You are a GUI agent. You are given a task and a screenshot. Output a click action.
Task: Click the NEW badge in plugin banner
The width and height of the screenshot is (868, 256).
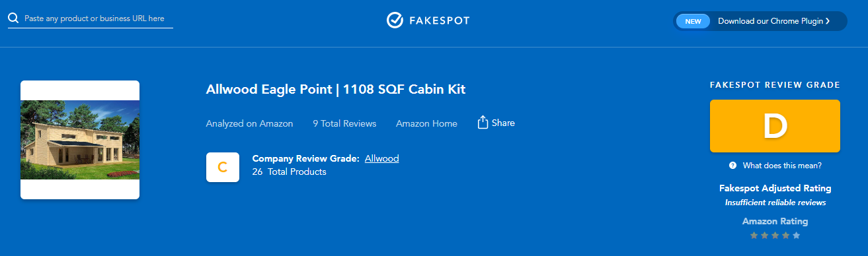[693, 21]
